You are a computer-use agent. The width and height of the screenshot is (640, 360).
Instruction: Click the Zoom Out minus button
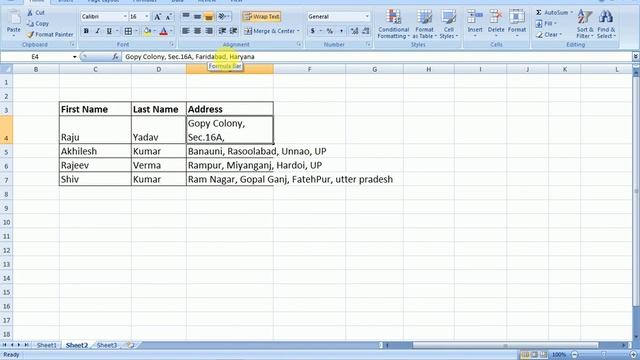pos(575,355)
